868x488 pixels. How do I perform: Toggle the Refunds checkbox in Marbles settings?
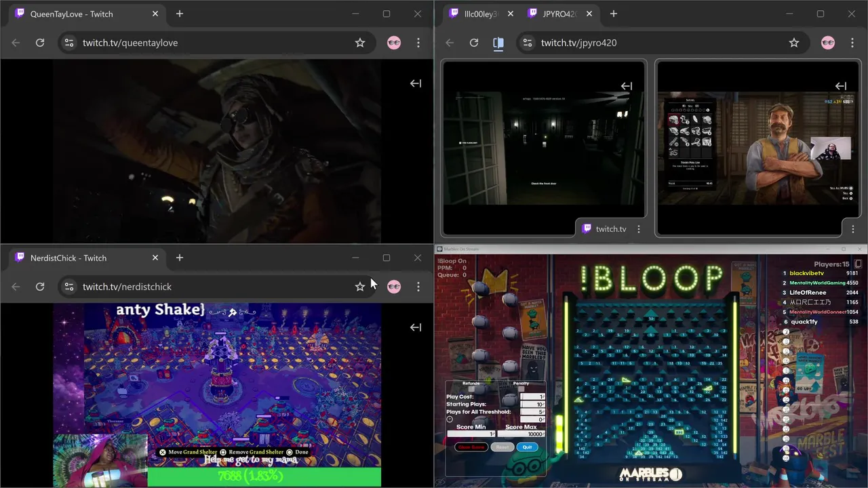click(x=471, y=389)
